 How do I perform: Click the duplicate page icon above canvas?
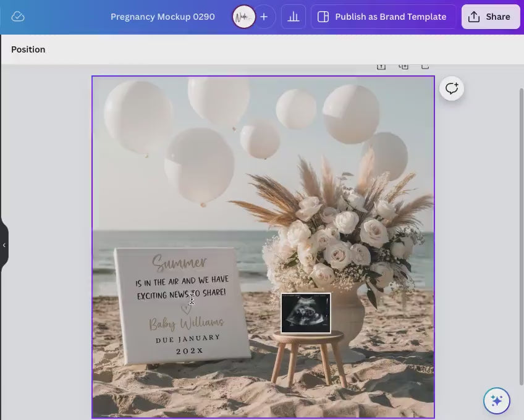click(404, 67)
